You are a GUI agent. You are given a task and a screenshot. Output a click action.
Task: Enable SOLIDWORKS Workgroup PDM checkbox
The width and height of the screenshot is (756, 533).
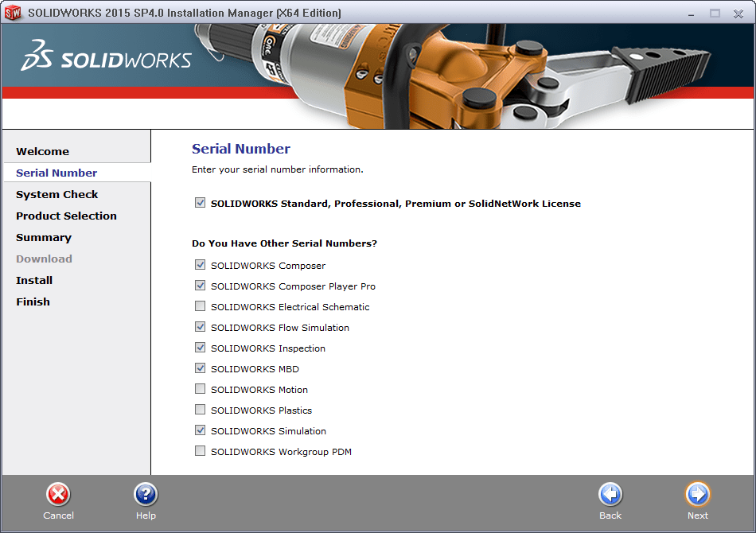click(x=200, y=450)
